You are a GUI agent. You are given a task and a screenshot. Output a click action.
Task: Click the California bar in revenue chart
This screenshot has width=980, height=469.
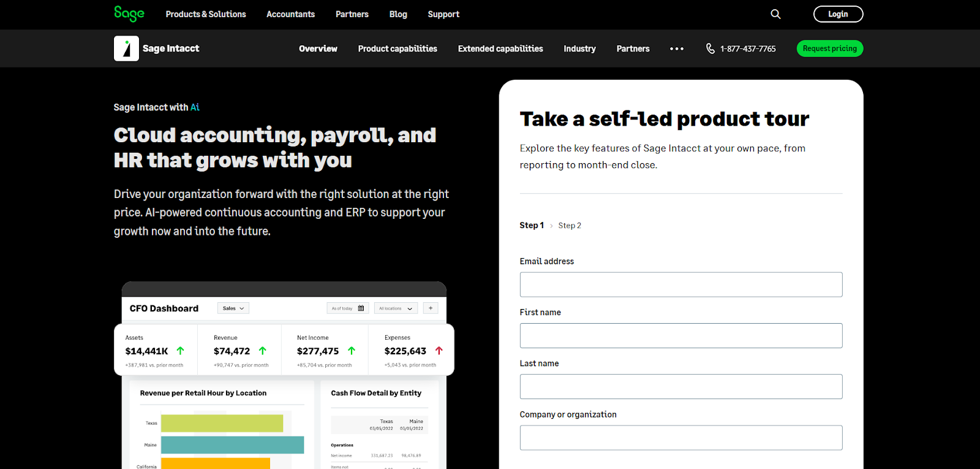click(x=215, y=463)
